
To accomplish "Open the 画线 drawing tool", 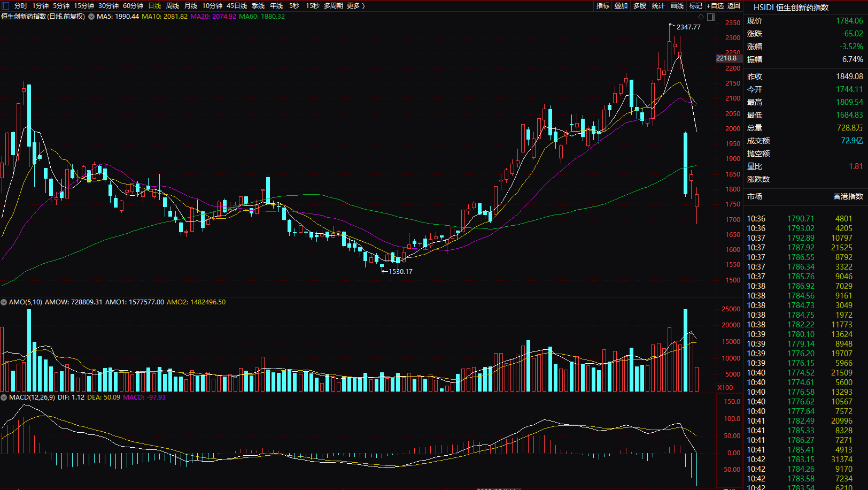I will coord(677,6).
